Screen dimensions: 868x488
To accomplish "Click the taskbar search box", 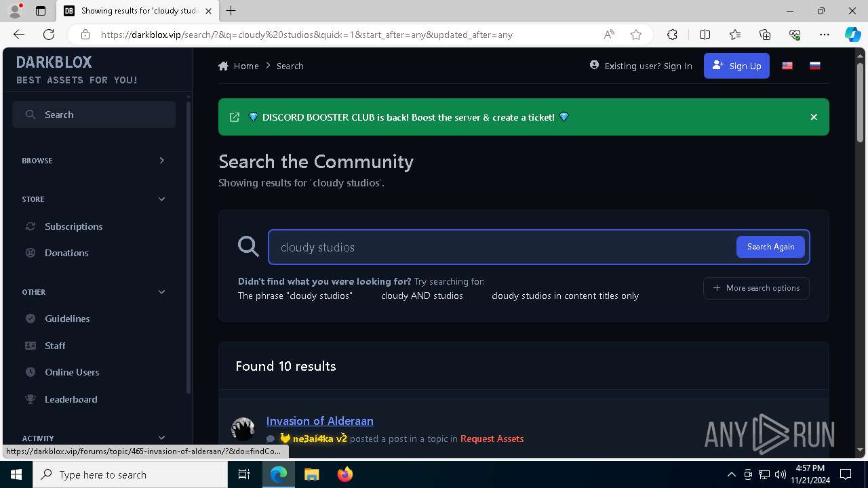I will (130, 474).
